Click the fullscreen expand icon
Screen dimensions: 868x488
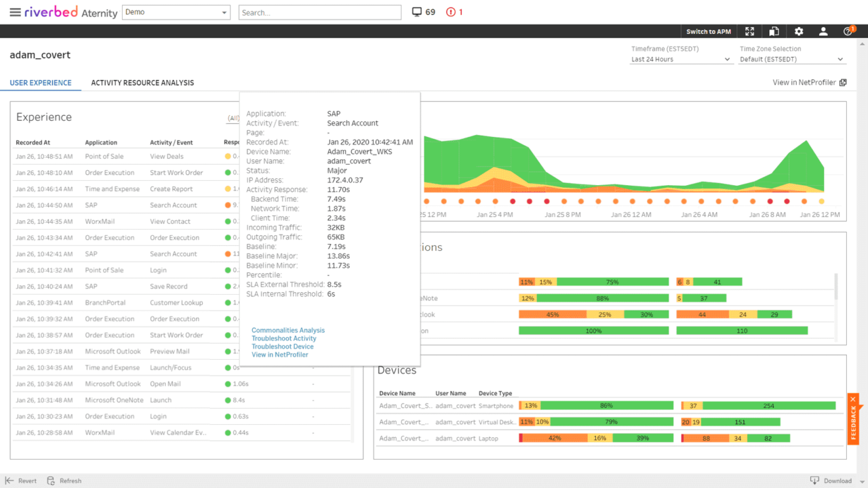749,31
